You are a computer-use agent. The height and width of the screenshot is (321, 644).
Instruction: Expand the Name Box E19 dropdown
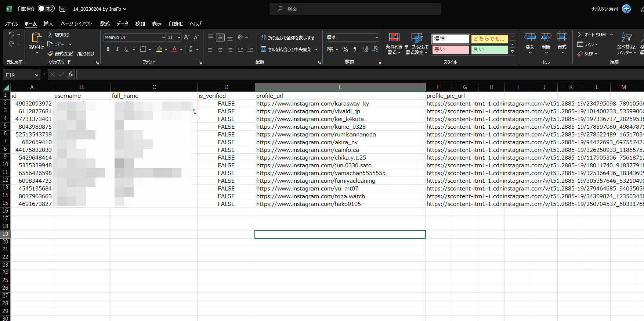(36, 75)
